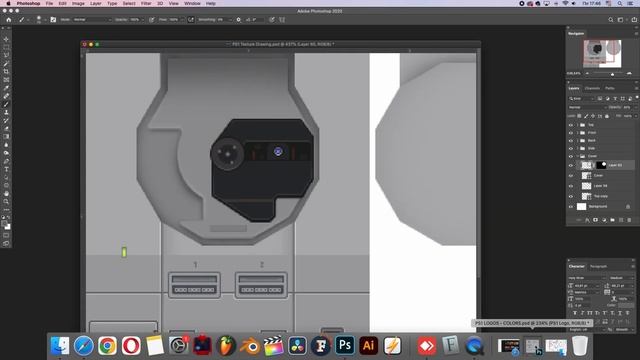Delete layer using the trash icon

pos(629,220)
